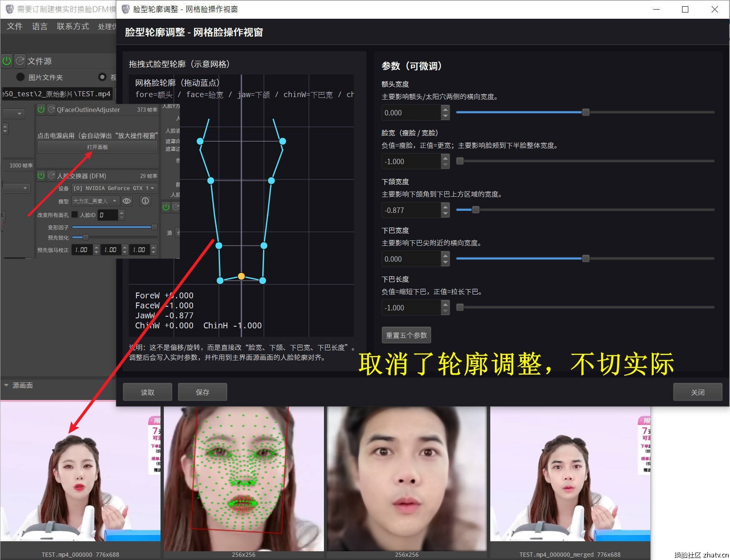Click the 额头宽度 slider handle
The height and width of the screenshot is (560, 730).
586,112
